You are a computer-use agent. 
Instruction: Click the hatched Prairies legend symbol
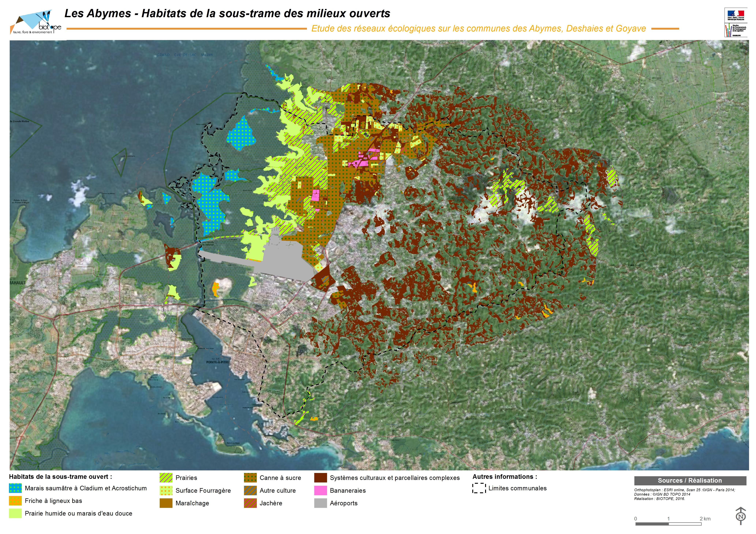pos(166,478)
